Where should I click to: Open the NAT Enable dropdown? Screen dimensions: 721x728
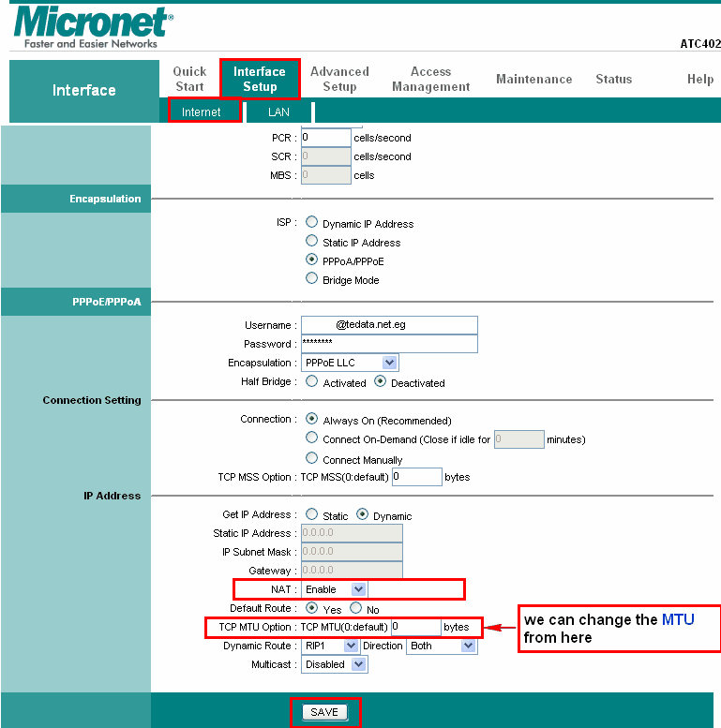[334, 589]
